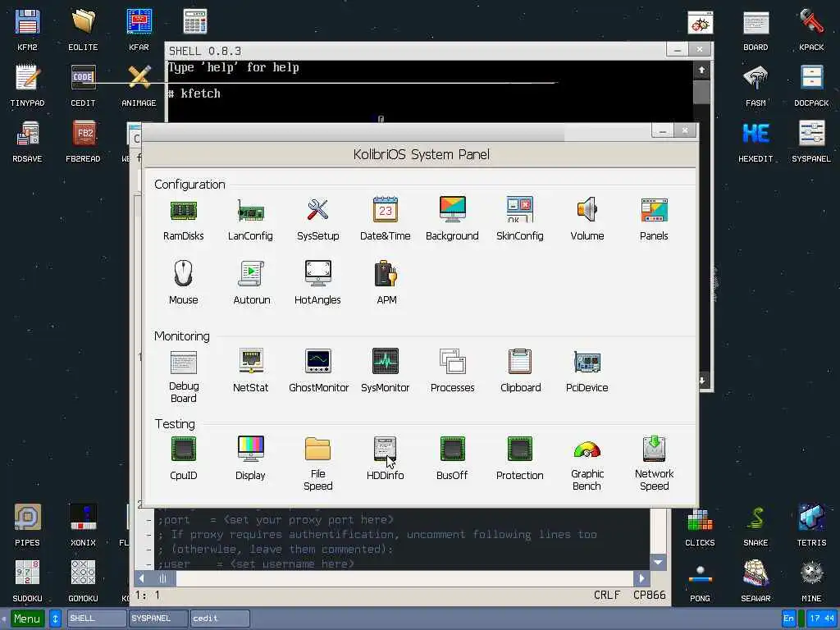Image resolution: width=840 pixels, height=630 pixels.
Task: Open Volume speaker control
Action: click(587, 219)
